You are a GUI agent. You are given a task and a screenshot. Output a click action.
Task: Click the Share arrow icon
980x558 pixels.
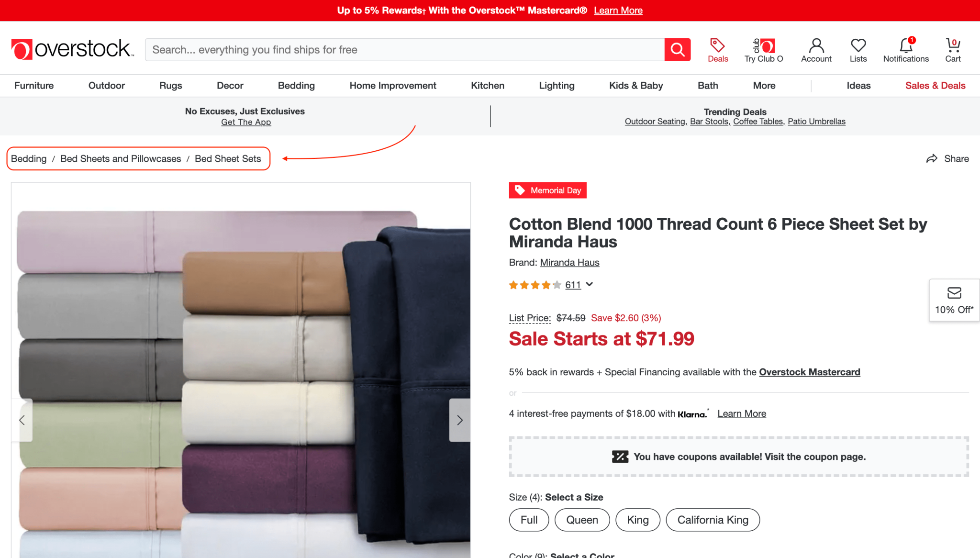point(932,159)
